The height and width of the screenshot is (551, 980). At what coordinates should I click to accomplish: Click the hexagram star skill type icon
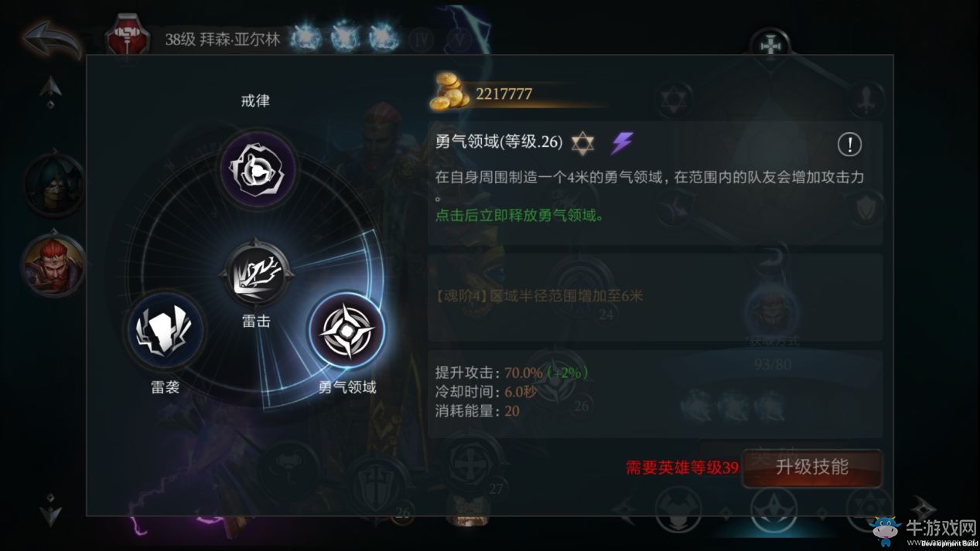(x=582, y=143)
